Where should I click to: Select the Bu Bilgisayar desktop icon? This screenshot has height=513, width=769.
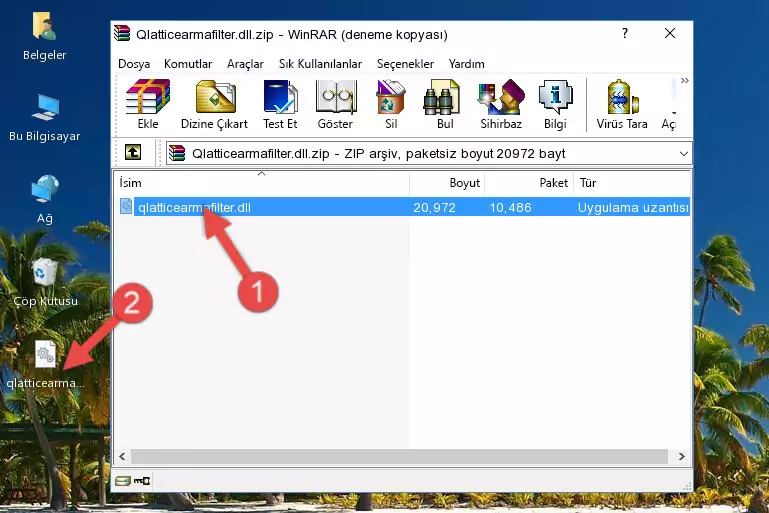coord(45,118)
